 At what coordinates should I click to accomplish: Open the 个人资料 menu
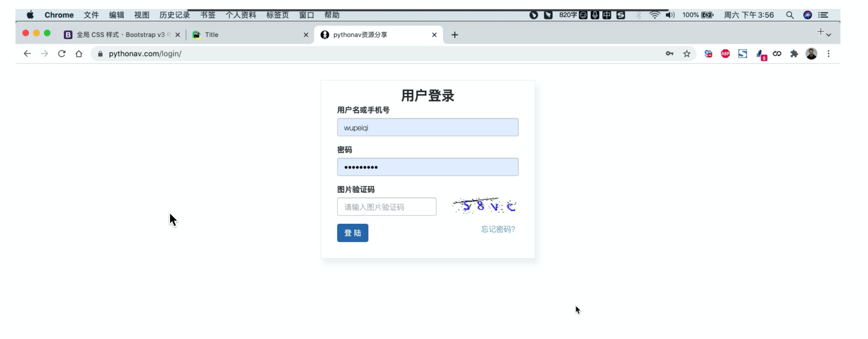tap(241, 15)
